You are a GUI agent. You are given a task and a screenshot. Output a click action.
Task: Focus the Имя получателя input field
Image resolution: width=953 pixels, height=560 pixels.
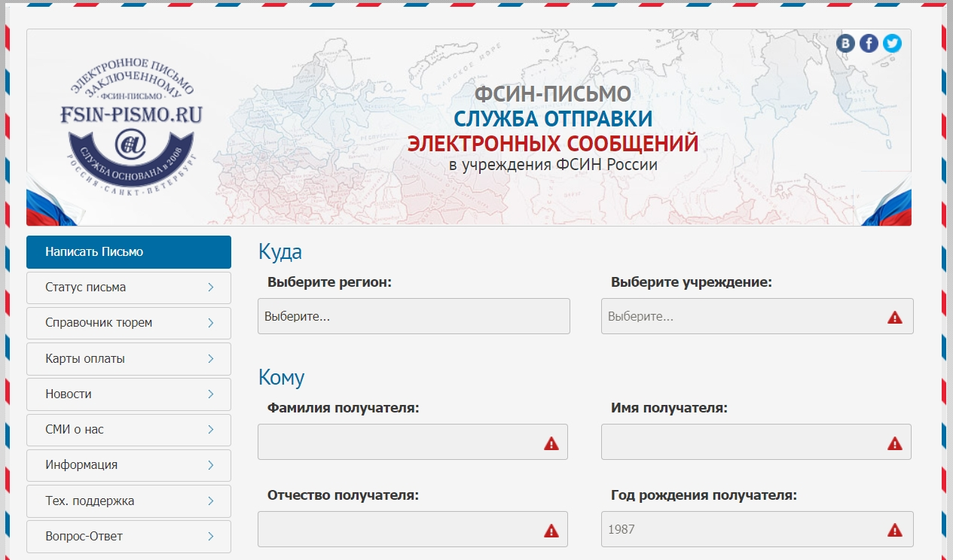756,442
